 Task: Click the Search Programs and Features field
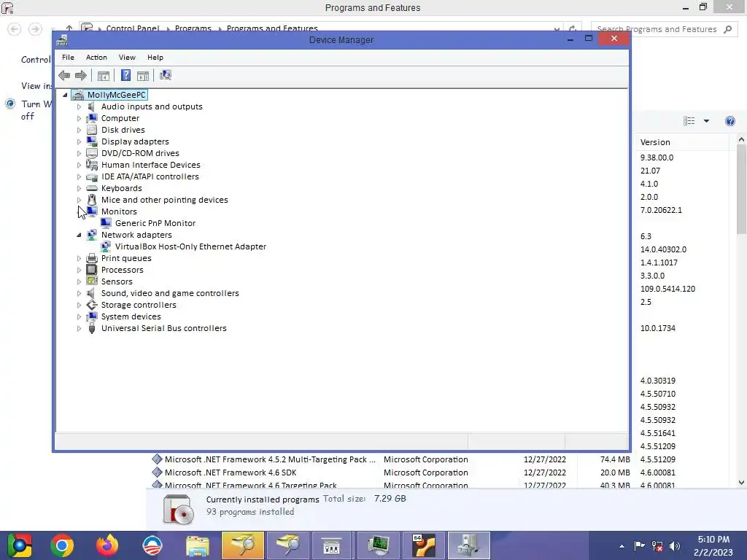coord(665,29)
